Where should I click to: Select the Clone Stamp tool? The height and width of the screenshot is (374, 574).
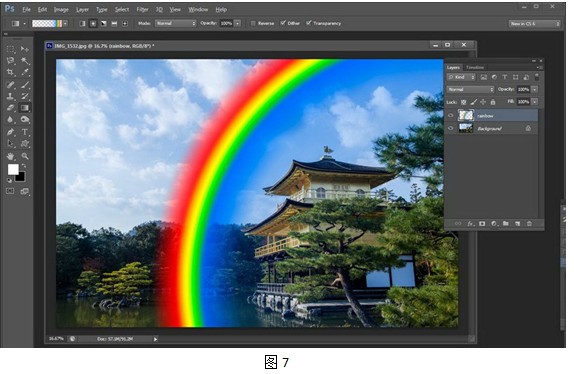[10, 97]
